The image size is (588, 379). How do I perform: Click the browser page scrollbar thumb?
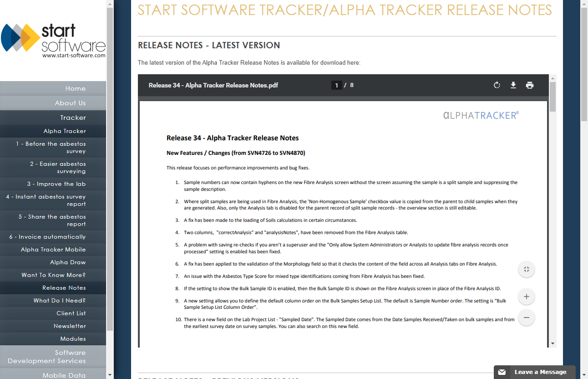584,64
